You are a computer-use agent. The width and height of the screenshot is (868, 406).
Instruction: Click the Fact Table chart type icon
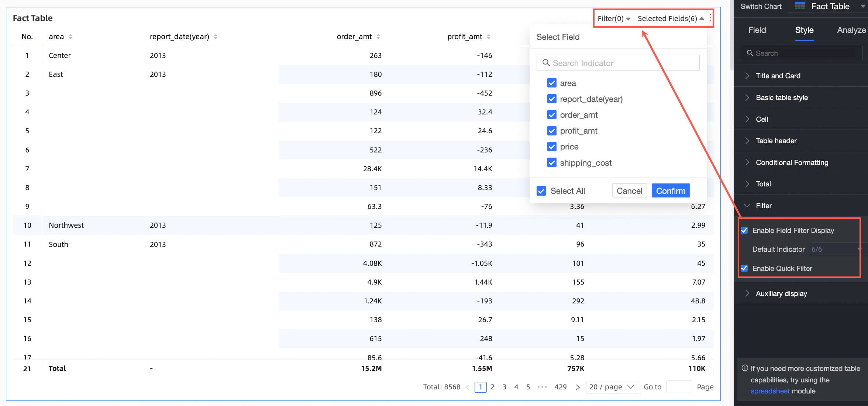pos(800,6)
